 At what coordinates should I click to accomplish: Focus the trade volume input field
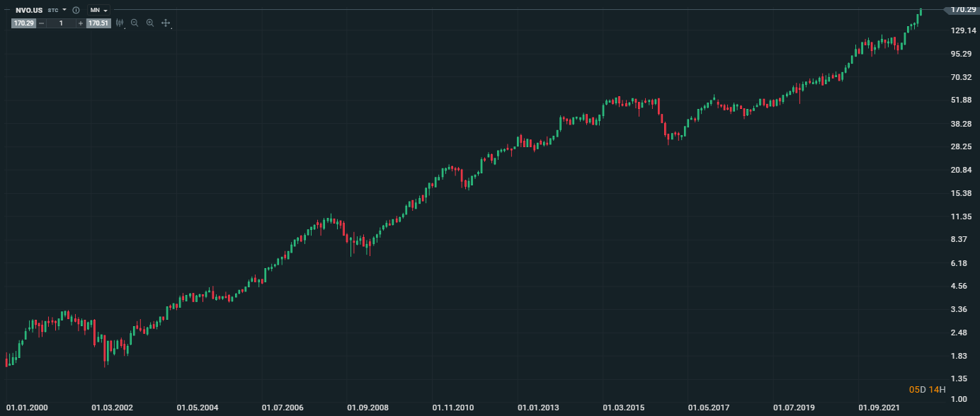tap(61, 23)
